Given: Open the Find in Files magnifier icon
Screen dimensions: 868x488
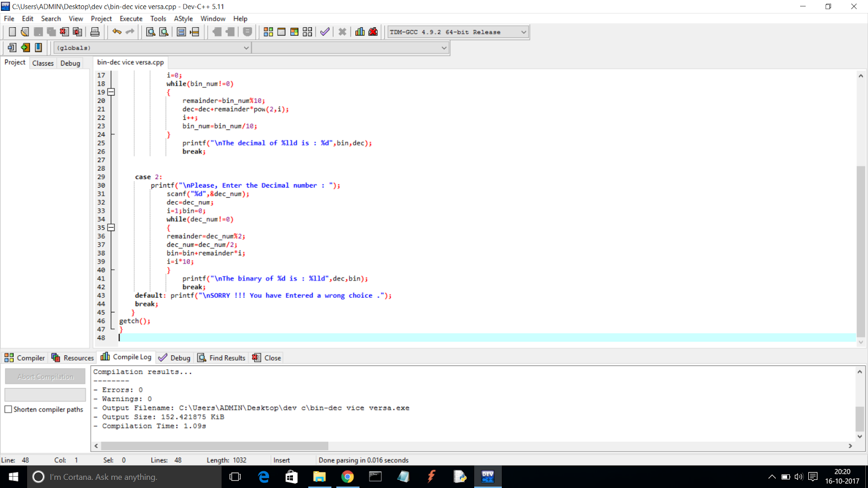Looking at the screenshot, I should (x=164, y=31).
